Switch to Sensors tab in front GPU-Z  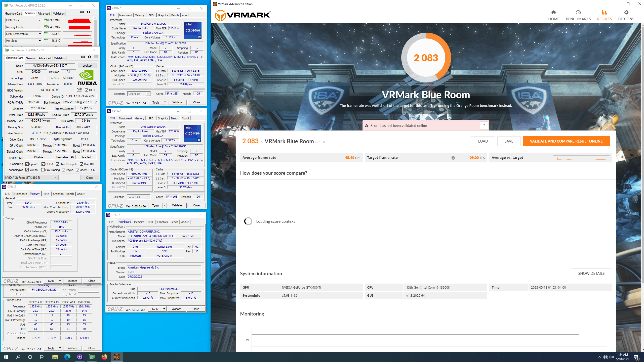31,58
